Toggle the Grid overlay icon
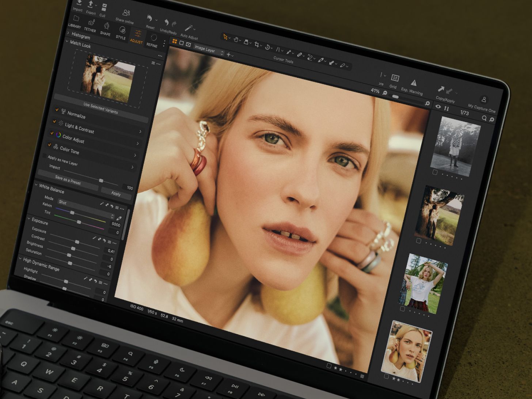This screenshot has width=532, height=399. 395,78
